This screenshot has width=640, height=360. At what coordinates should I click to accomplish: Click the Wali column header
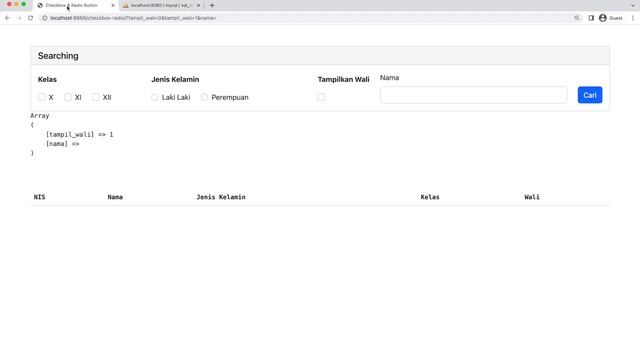click(x=532, y=197)
